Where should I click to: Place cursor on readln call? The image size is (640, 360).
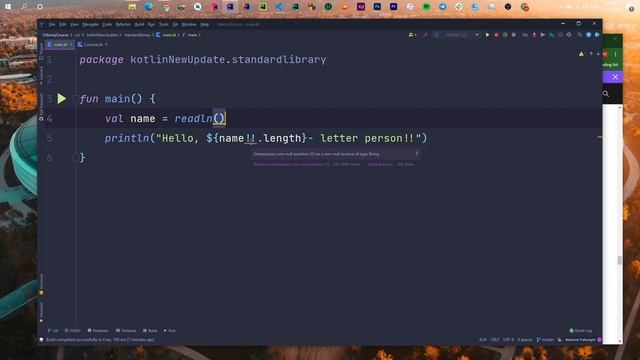click(193, 118)
